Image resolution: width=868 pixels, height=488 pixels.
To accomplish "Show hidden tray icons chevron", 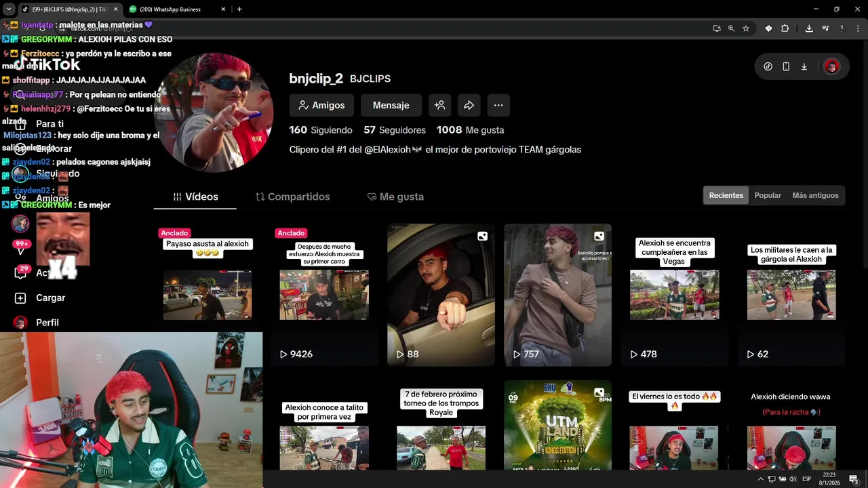I will pos(760,479).
